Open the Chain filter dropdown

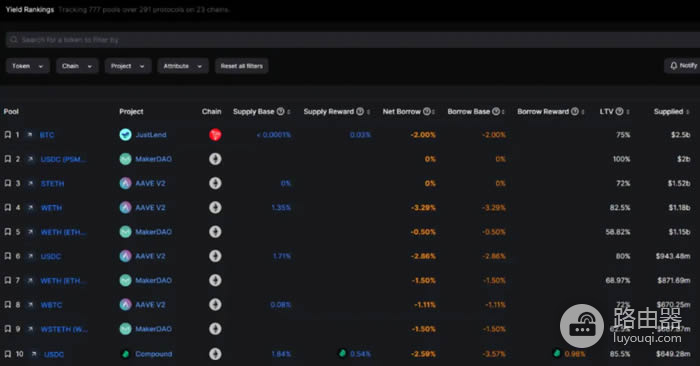point(77,66)
